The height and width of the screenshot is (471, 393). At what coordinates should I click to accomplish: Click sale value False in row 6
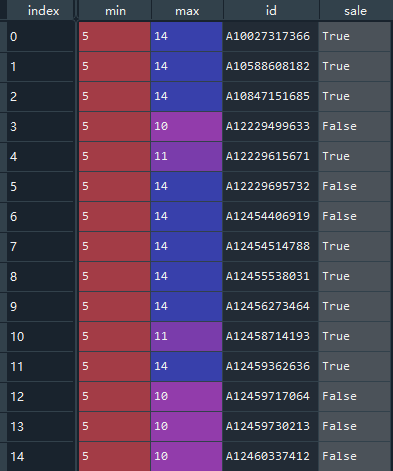pyautogui.click(x=354, y=216)
